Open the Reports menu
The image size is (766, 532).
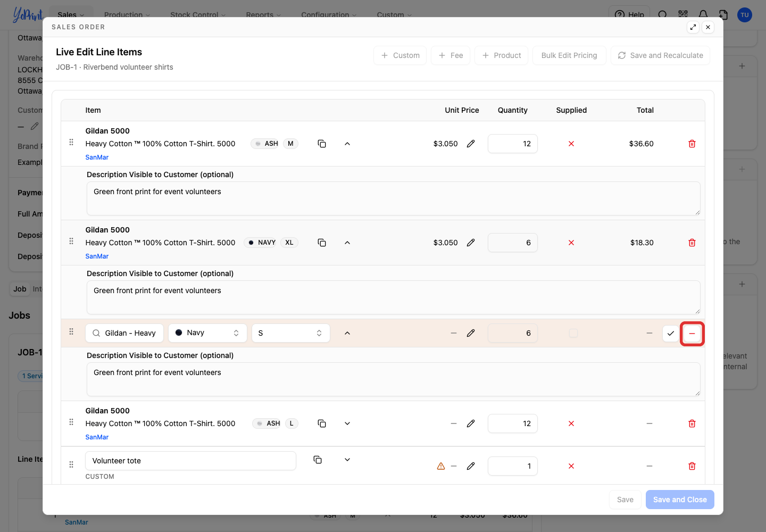(263, 14)
